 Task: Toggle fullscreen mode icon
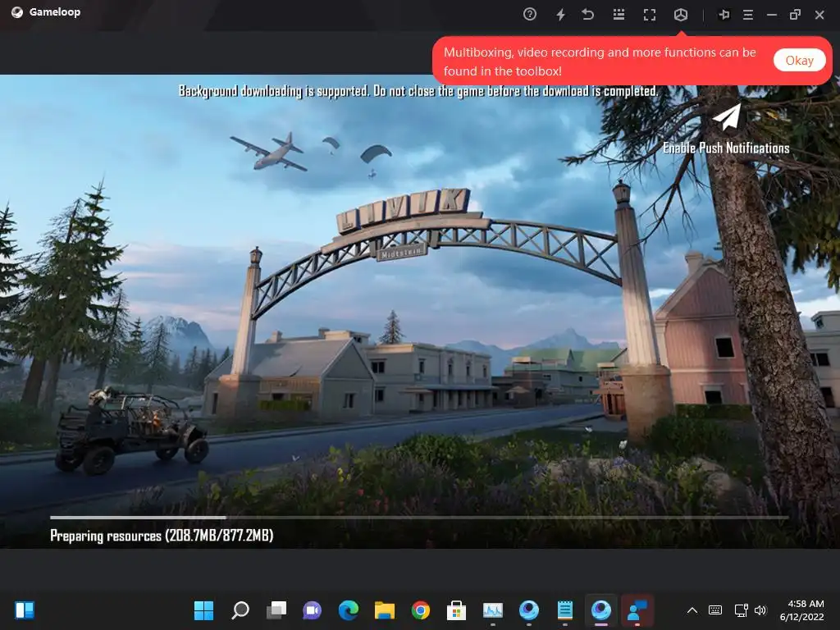pos(650,15)
